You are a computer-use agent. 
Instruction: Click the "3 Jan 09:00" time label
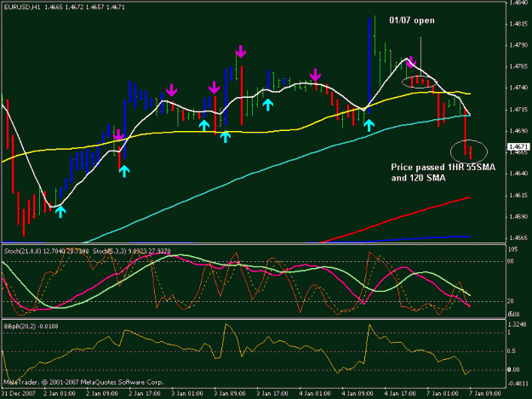pos(230,394)
